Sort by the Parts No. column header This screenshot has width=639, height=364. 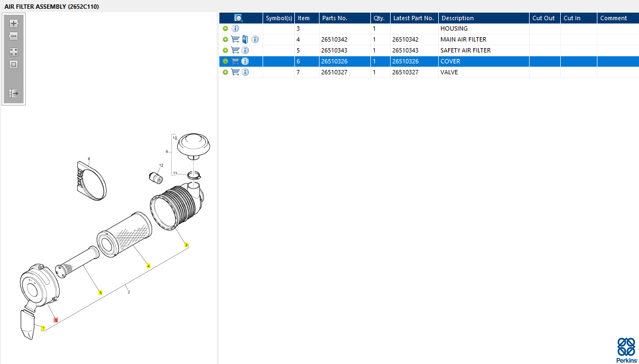[345, 18]
